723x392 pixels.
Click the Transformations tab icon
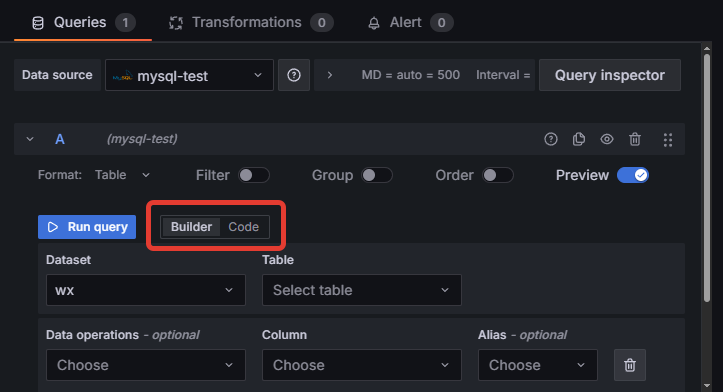pyautogui.click(x=176, y=23)
